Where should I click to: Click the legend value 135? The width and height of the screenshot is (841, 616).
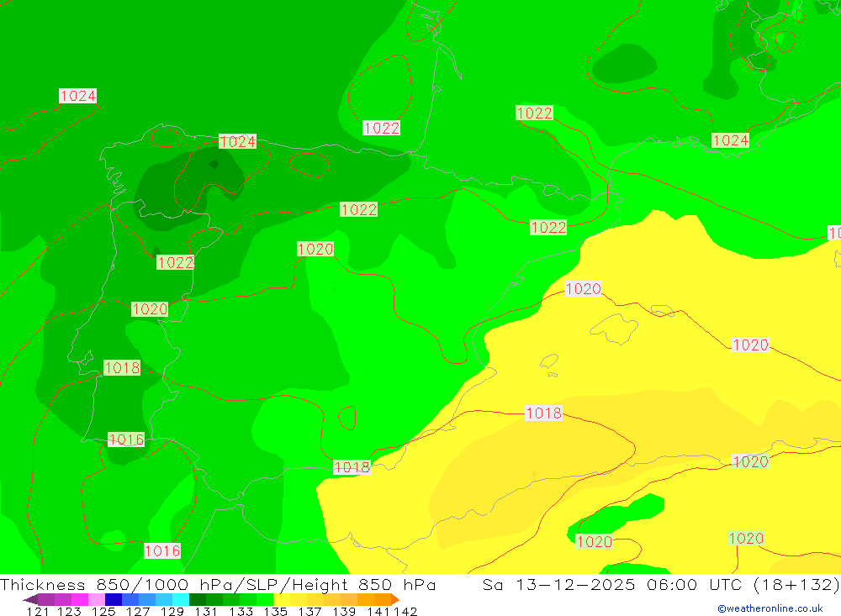pyautogui.click(x=275, y=611)
